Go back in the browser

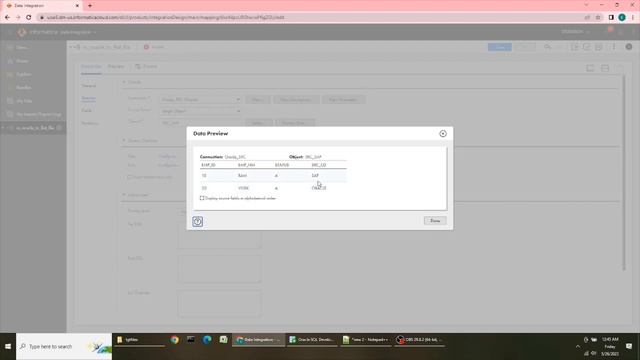7,18
